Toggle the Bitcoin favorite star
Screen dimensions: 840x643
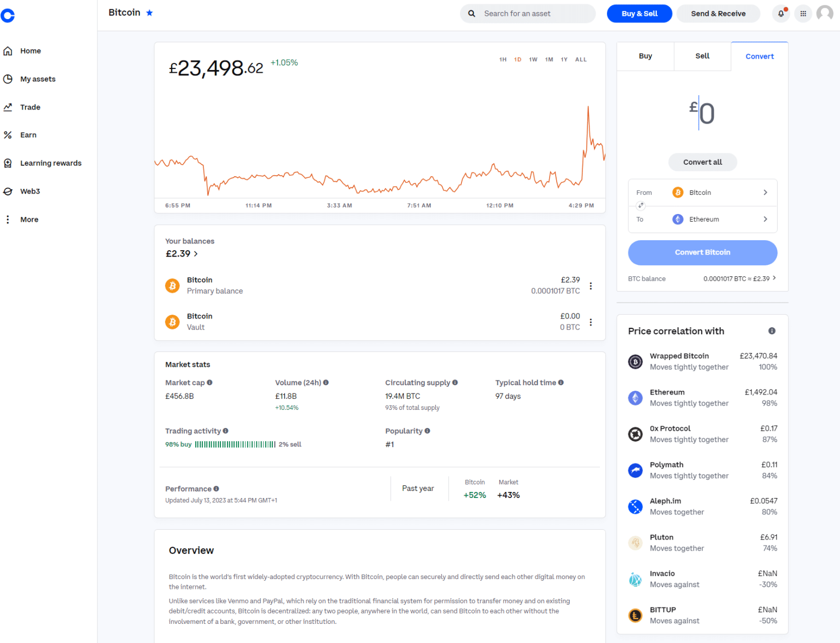click(x=149, y=12)
